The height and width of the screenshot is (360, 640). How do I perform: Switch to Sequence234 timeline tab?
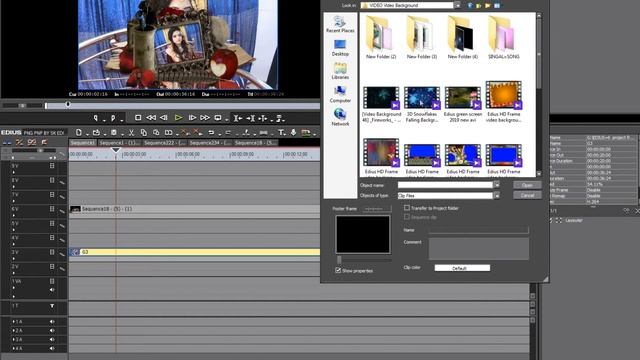(x=210, y=143)
